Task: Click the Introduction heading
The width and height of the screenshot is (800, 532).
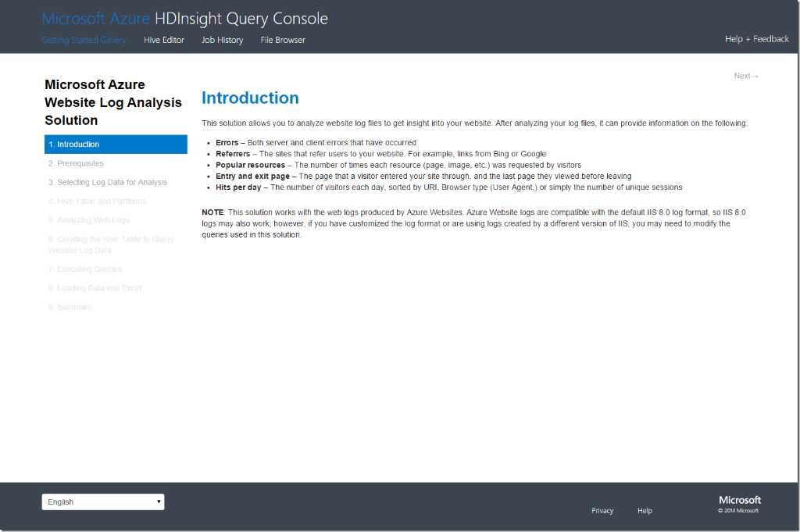Action: [x=250, y=98]
